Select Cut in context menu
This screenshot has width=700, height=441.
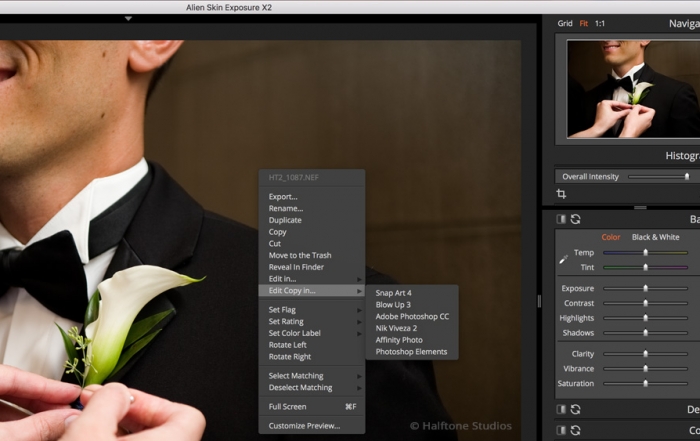tap(312, 244)
